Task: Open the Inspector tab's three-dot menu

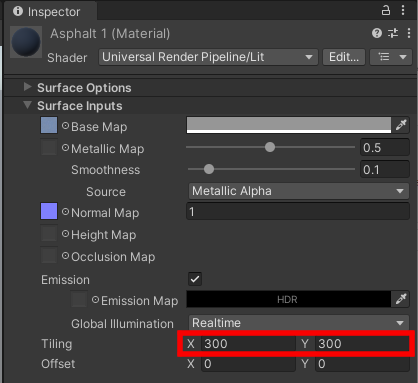Action: 403,10
